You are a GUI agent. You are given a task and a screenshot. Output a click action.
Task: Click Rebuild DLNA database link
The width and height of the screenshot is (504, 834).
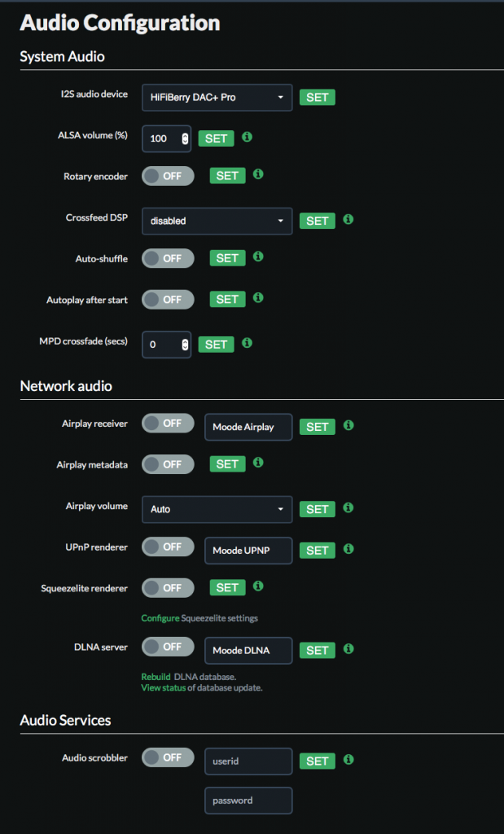(156, 677)
